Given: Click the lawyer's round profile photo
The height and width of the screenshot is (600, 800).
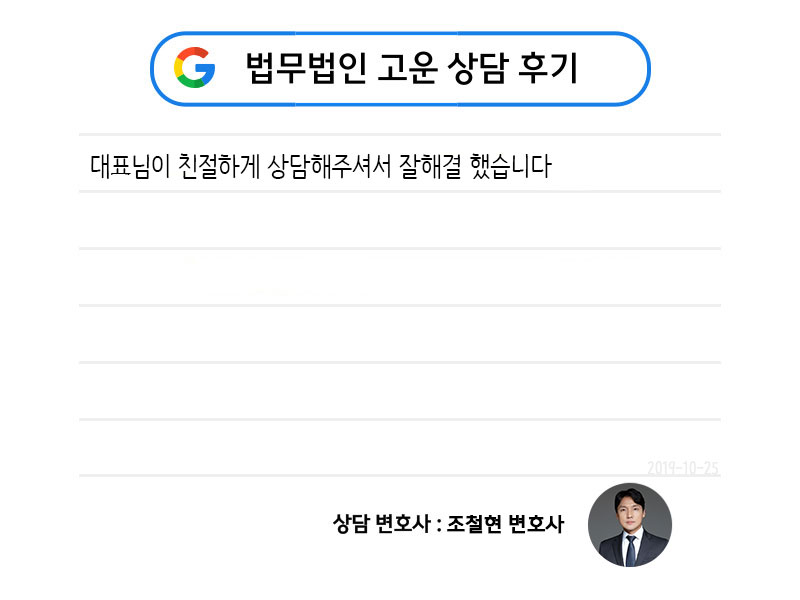Looking at the screenshot, I should point(629,525).
